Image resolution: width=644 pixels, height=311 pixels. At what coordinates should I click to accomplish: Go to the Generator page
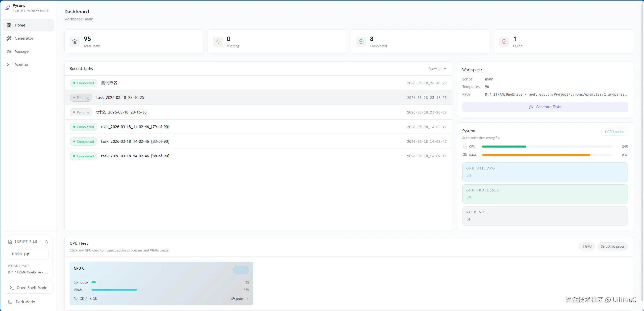24,38
